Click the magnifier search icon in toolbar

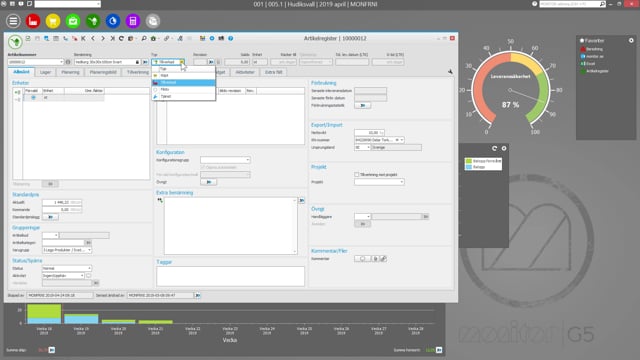[x=144, y=38]
